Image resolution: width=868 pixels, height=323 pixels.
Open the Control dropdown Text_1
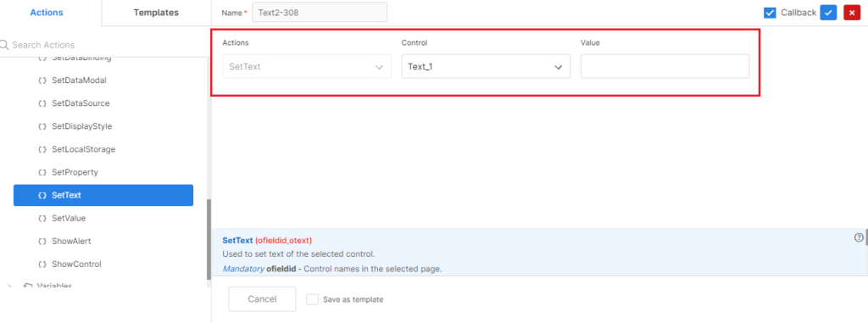pyautogui.click(x=486, y=66)
